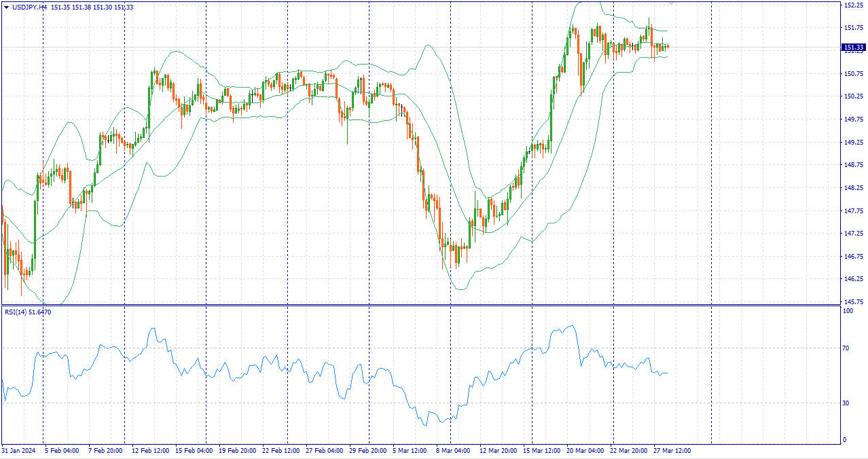Screen dimensions: 868x459
Task: Click the 149.25 price scale label
Action: [x=853, y=142]
